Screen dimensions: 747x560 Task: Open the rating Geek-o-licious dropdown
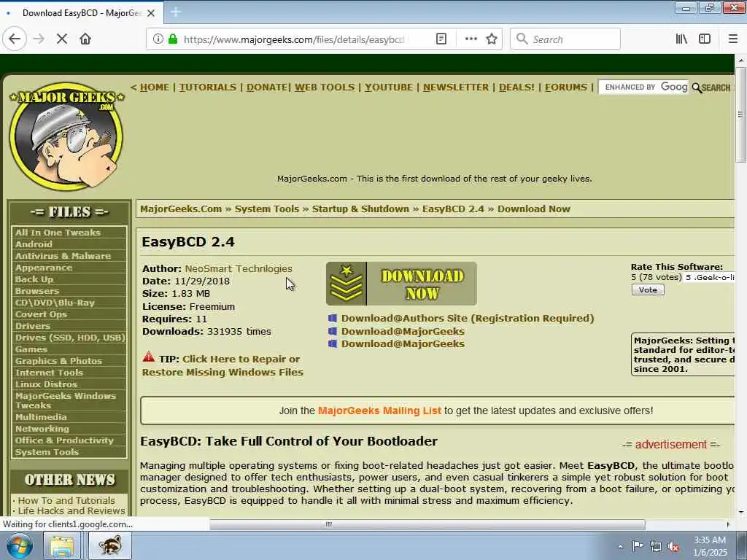(709, 277)
